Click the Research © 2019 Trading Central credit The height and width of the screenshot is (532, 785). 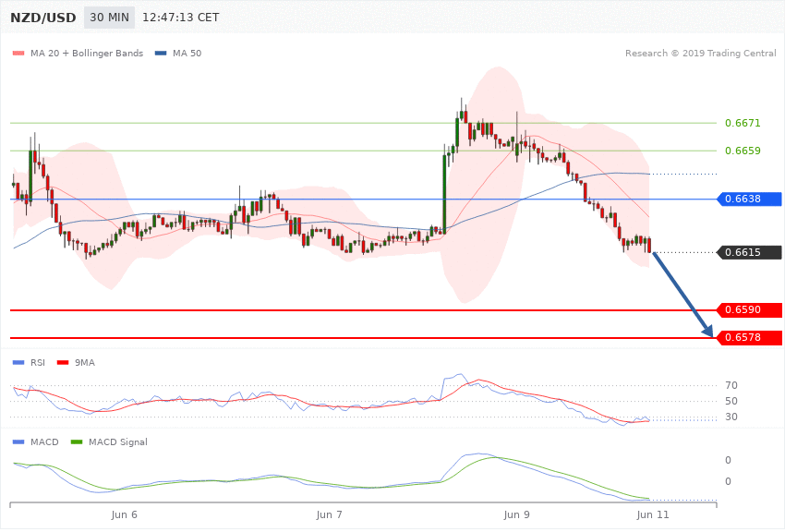tap(700, 53)
